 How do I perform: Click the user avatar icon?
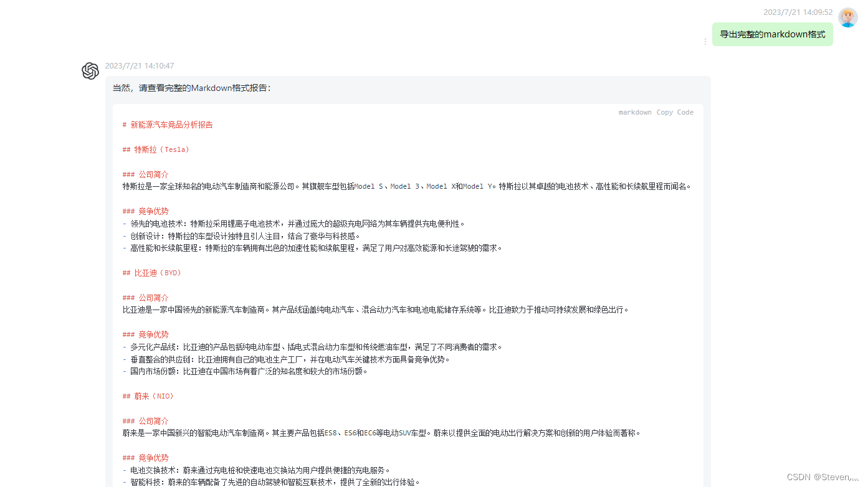[848, 17]
